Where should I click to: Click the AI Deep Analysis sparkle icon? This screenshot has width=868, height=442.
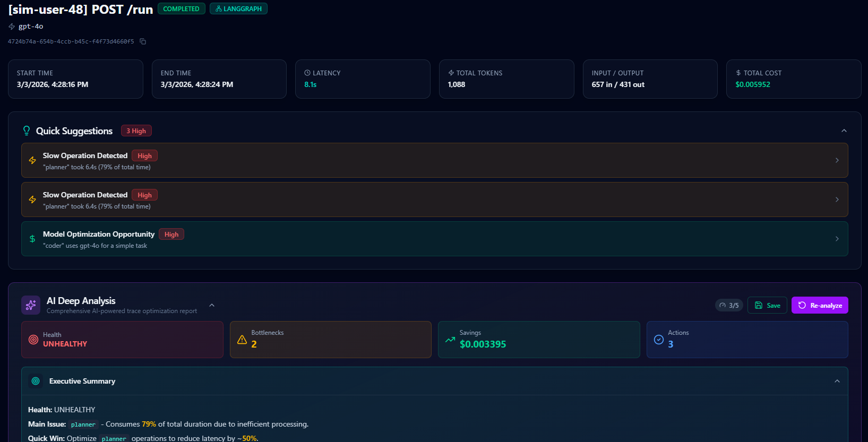(x=31, y=305)
